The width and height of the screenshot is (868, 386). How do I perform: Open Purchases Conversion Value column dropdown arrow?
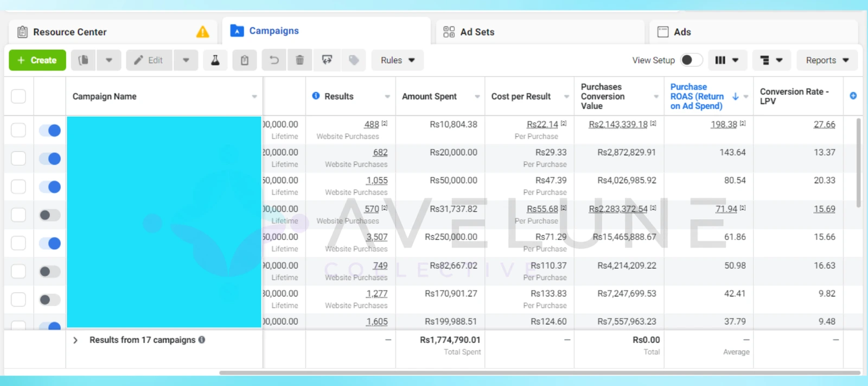point(656,97)
